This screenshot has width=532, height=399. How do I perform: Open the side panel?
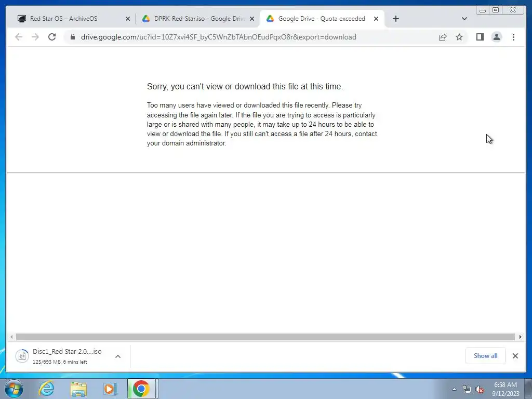tap(480, 37)
